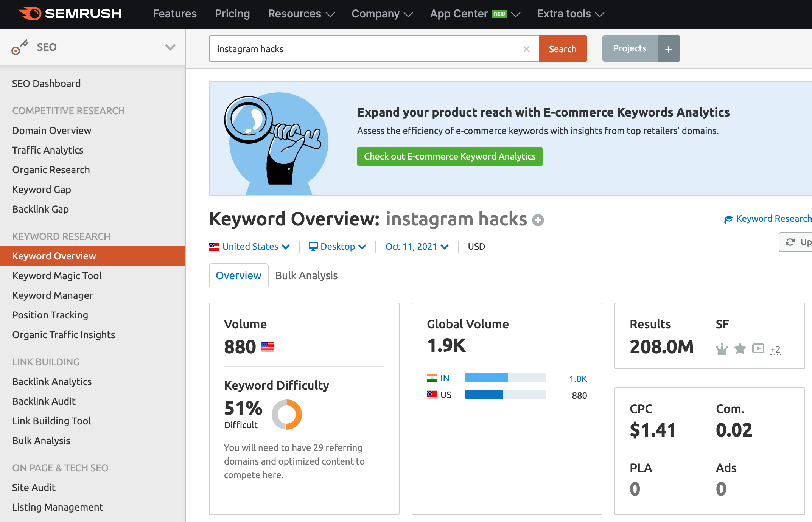812x522 pixels.
Task: Click the plus icon beside the instagram hacks title
Action: (538, 220)
